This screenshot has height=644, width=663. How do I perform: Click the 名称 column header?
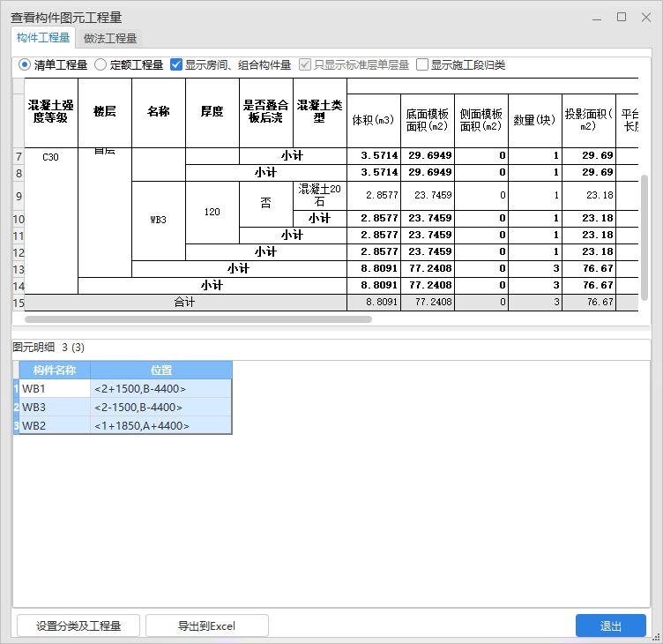[x=159, y=113]
